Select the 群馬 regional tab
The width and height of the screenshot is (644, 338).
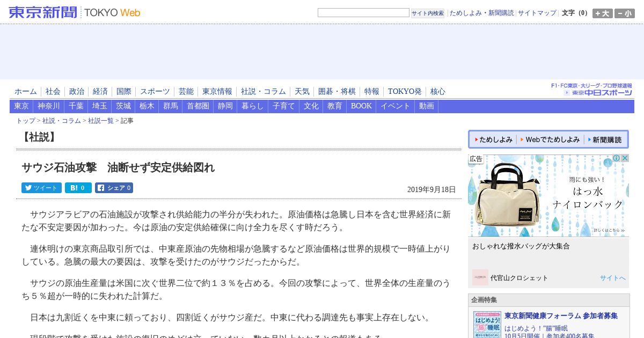171,106
